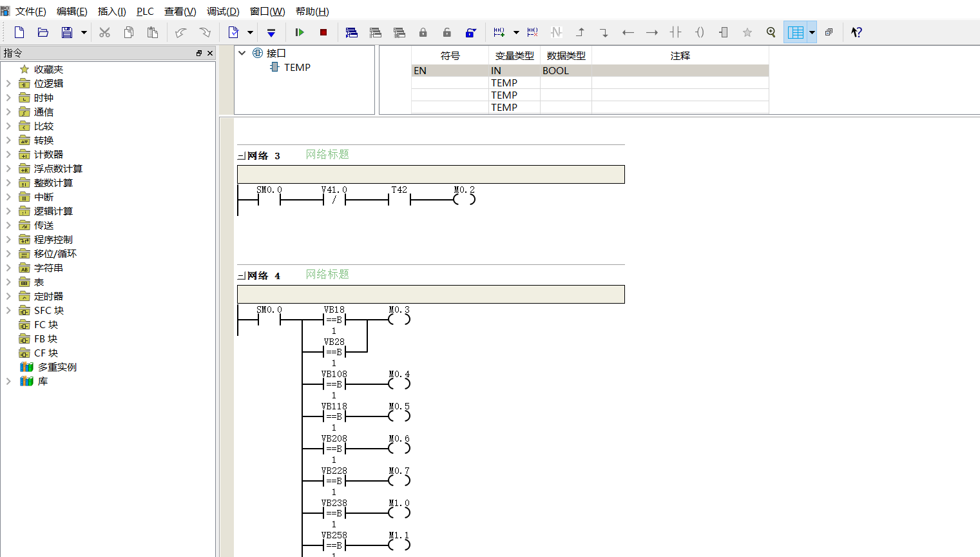Open the 查看(V) menu
980x557 pixels.
coord(180,12)
